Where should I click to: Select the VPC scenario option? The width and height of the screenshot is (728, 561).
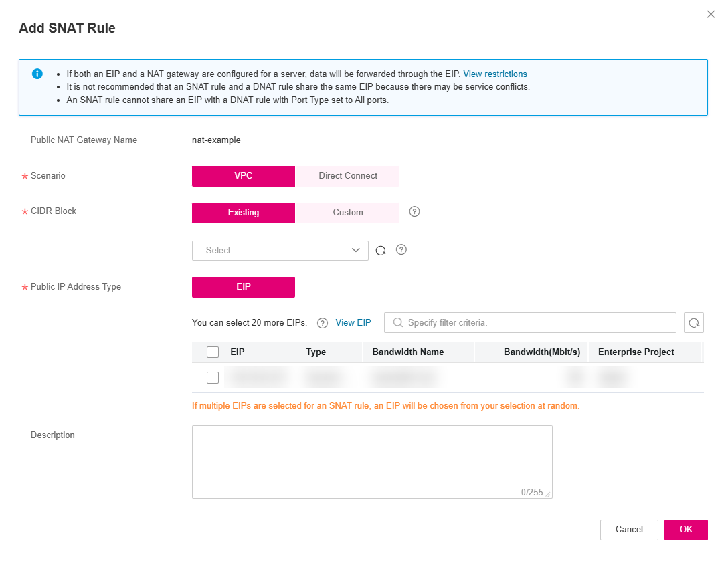244,176
